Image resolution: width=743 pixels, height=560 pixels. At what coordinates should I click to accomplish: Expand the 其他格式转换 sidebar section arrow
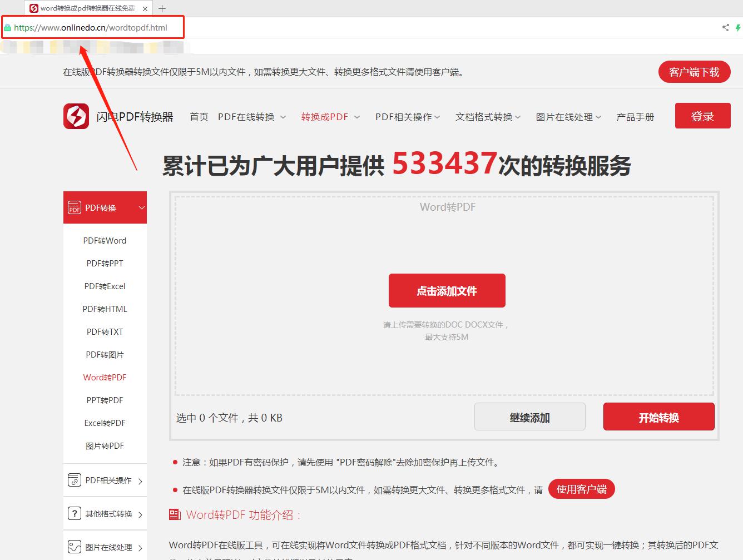(140, 514)
